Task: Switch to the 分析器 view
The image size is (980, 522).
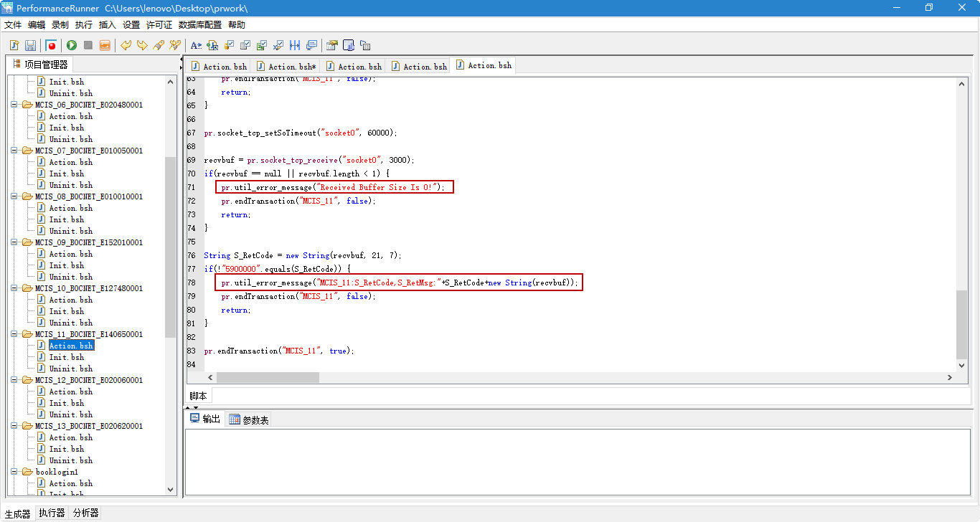Action: pyautogui.click(x=86, y=513)
